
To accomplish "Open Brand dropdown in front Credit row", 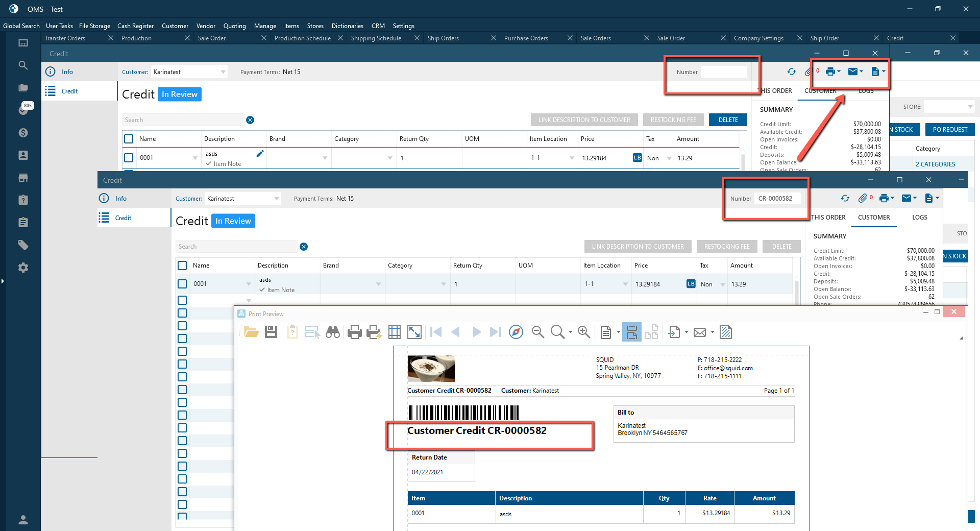I will (378, 284).
